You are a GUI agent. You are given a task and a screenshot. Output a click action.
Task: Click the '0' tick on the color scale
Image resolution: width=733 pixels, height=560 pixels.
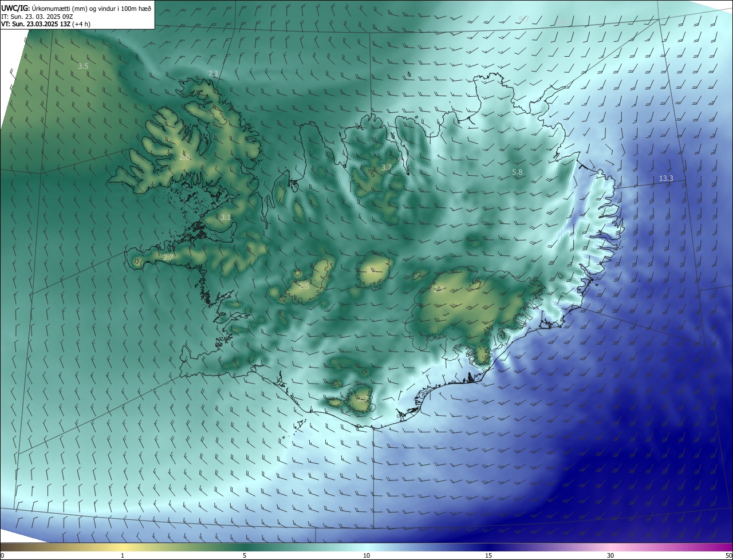tap(2, 555)
